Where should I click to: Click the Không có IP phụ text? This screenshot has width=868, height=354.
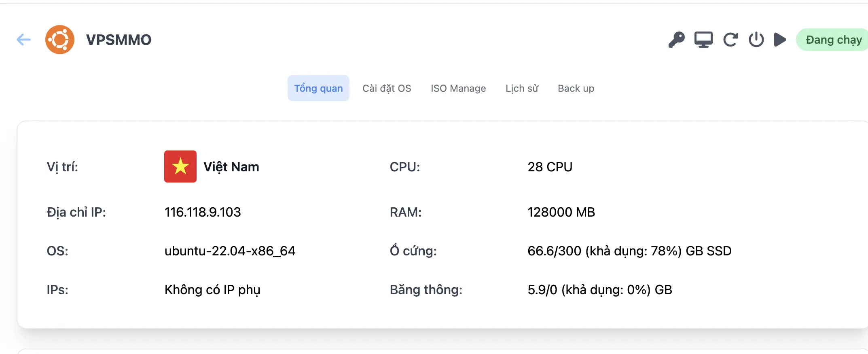point(212,290)
